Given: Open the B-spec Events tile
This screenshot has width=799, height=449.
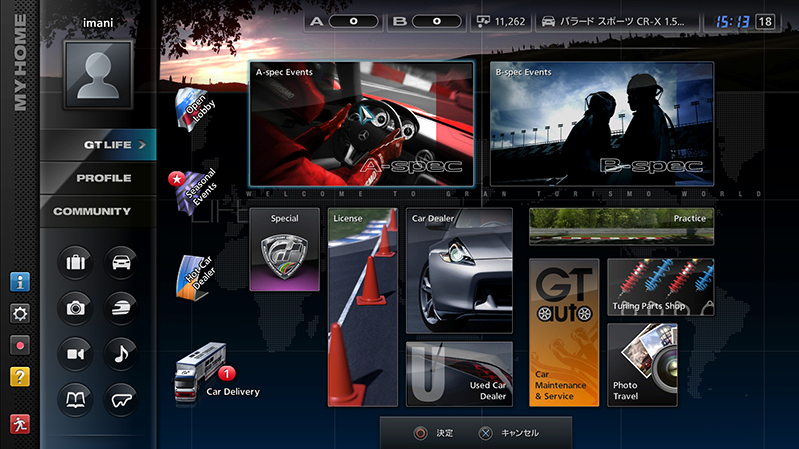Looking at the screenshot, I should coord(602,124).
